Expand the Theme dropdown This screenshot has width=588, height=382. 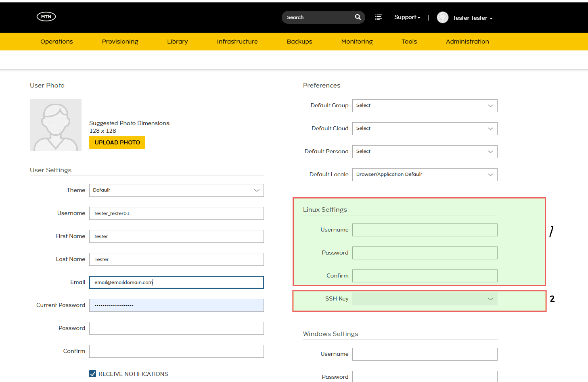(x=176, y=190)
